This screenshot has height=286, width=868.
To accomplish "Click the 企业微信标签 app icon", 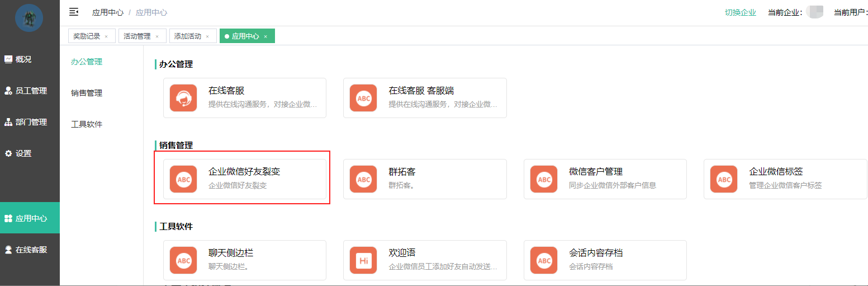I will click(724, 179).
